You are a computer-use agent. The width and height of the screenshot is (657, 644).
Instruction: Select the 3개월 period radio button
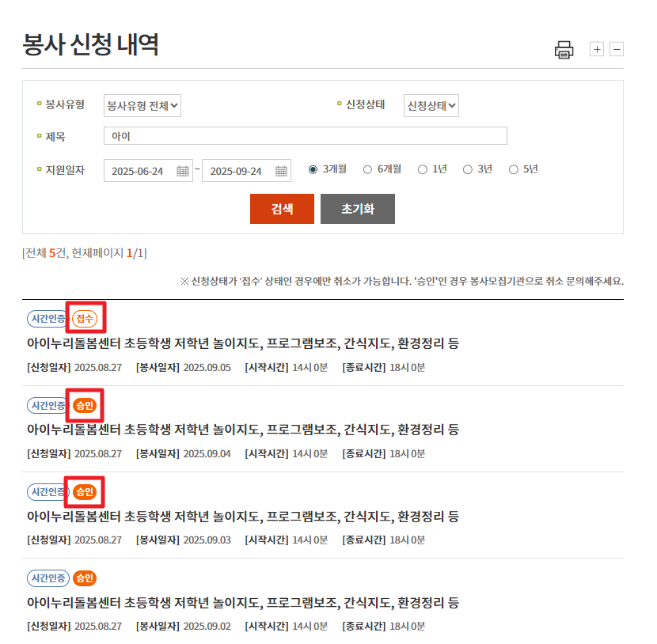click(x=313, y=169)
